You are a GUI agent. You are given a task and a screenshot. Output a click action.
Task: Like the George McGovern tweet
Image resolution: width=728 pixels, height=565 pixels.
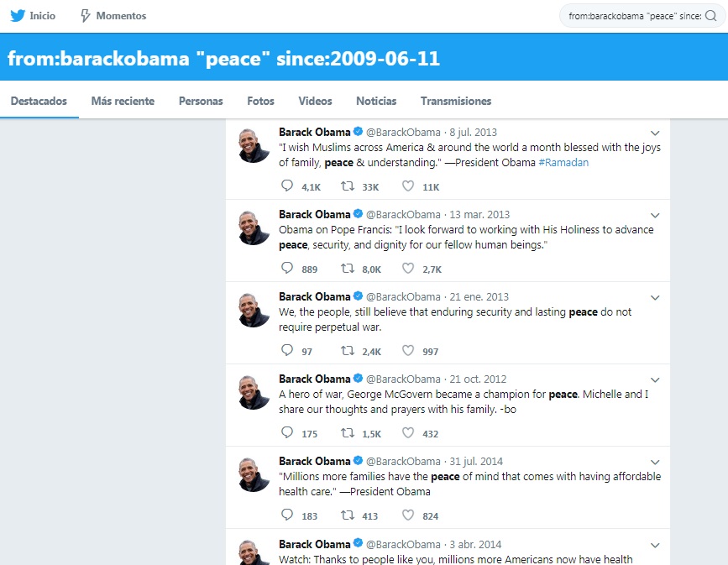click(x=408, y=432)
